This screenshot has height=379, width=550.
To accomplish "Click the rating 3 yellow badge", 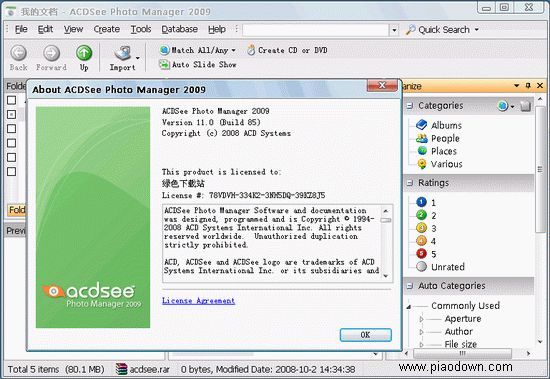I will tap(421, 228).
